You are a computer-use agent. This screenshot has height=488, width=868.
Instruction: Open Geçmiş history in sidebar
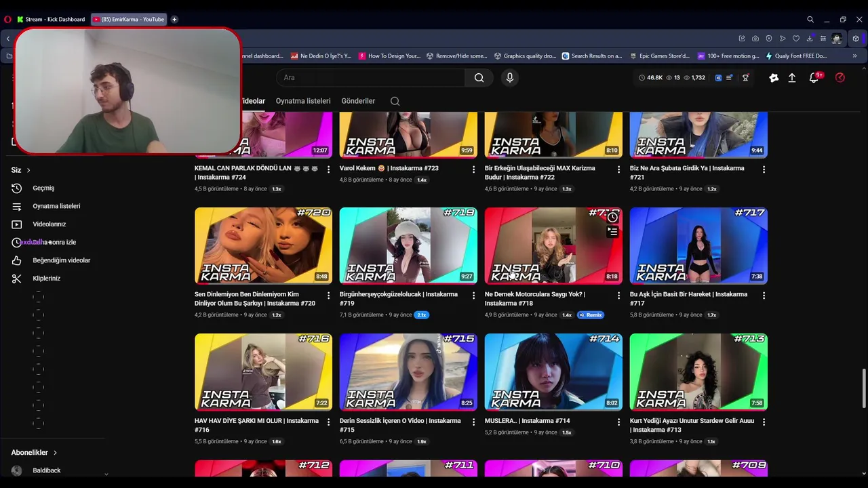(x=43, y=188)
